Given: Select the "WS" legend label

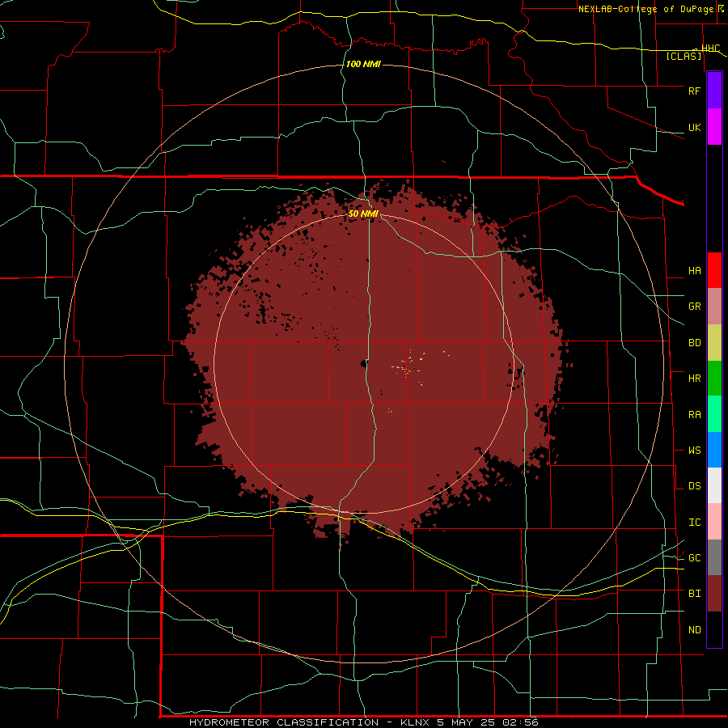Looking at the screenshot, I should [x=694, y=451].
